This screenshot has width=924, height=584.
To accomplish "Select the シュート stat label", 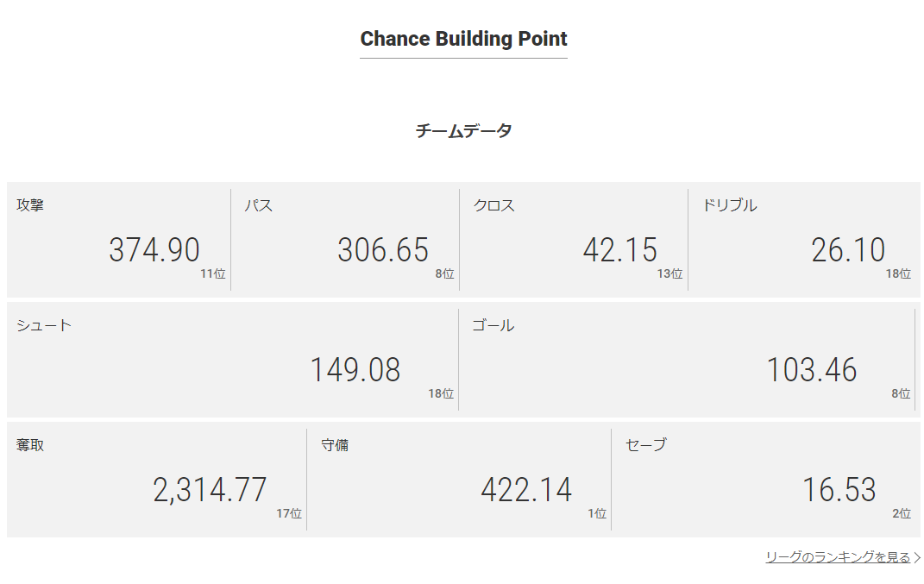I will [x=44, y=325].
